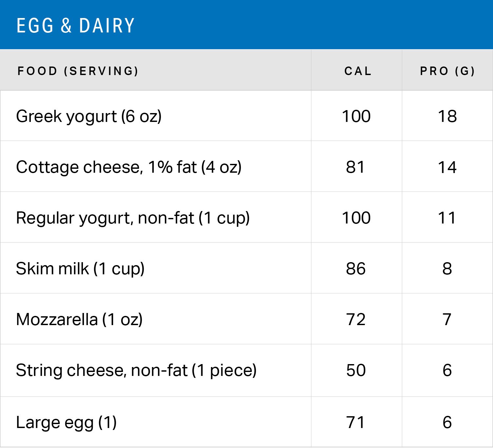
Task: Click the FOOD (SERVING) column header
Action: [78, 71]
